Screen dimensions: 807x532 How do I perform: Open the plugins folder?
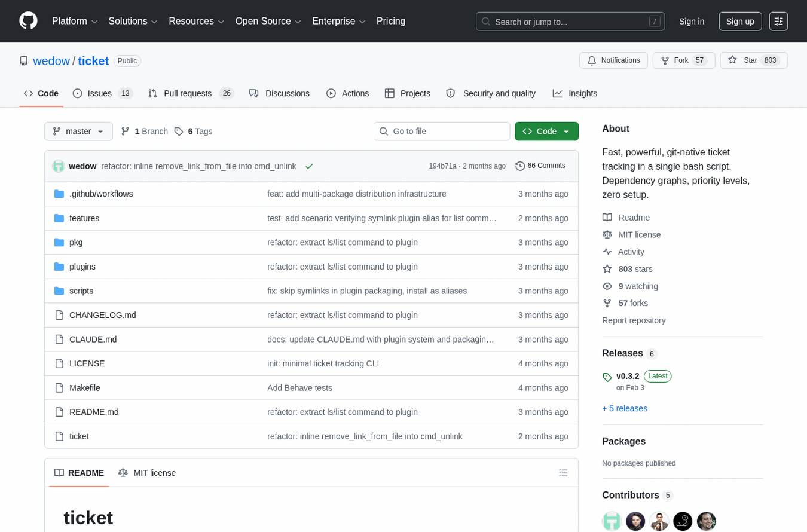tap(82, 267)
